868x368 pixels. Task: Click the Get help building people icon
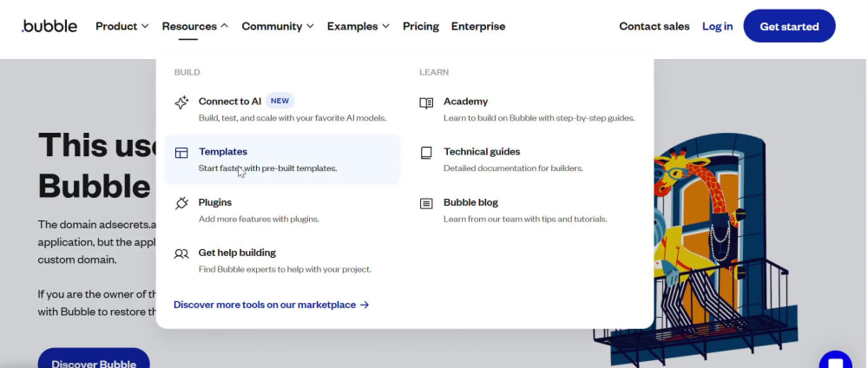181,253
